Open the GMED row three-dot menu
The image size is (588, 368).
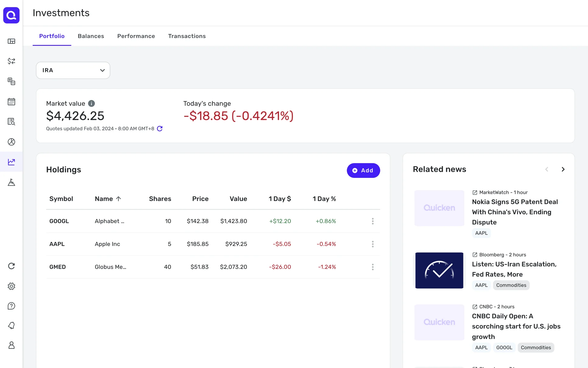point(372,267)
